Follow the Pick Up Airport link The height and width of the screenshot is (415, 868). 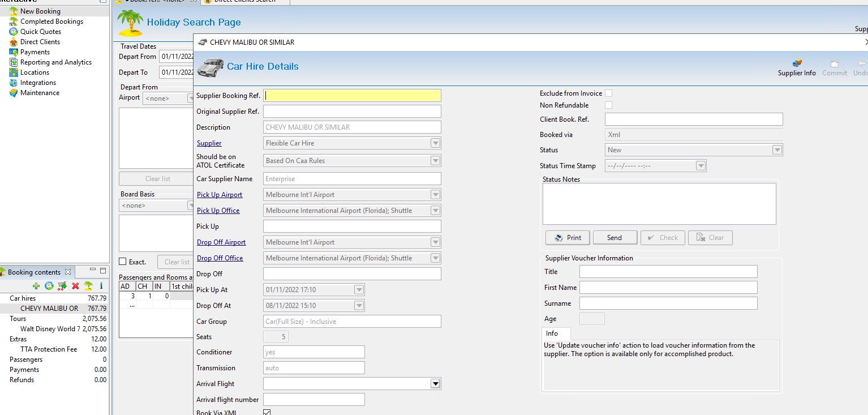pyautogui.click(x=220, y=195)
